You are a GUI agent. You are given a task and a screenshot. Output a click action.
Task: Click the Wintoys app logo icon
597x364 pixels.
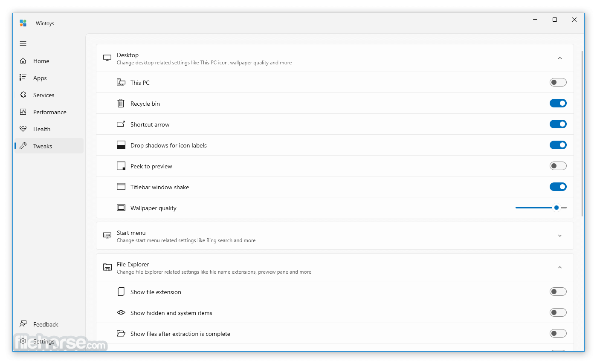click(23, 23)
